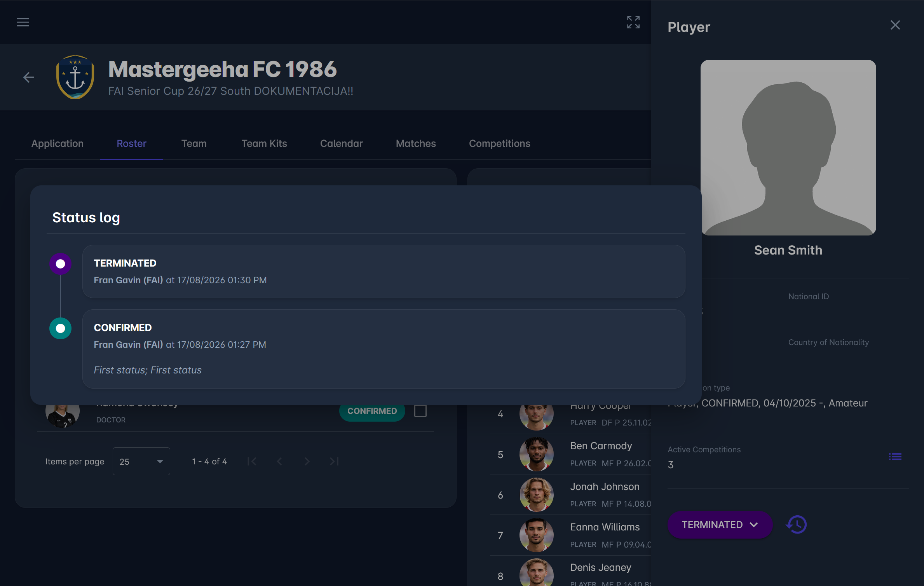The image size is (924, 586).
Task: Open the Items per page dropdown
Action: point(141,461)
